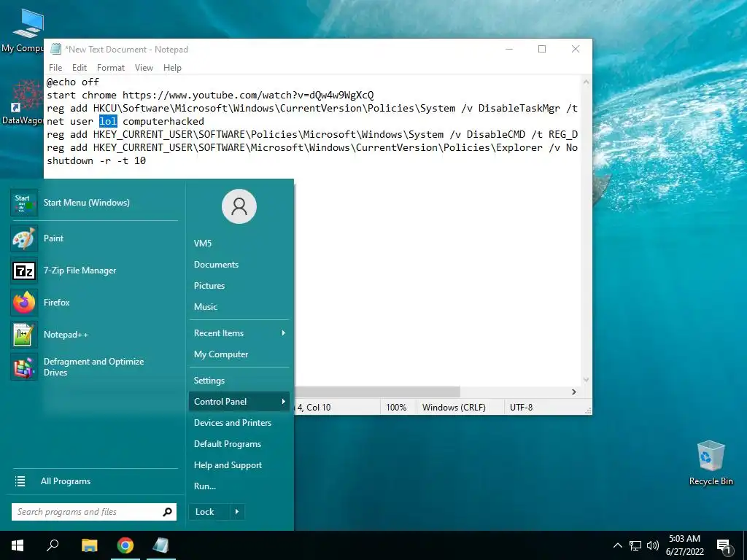This screenshot has width=747, height=560.
Task: Click '100%' zoom in status bar
Action: point(396,408)
